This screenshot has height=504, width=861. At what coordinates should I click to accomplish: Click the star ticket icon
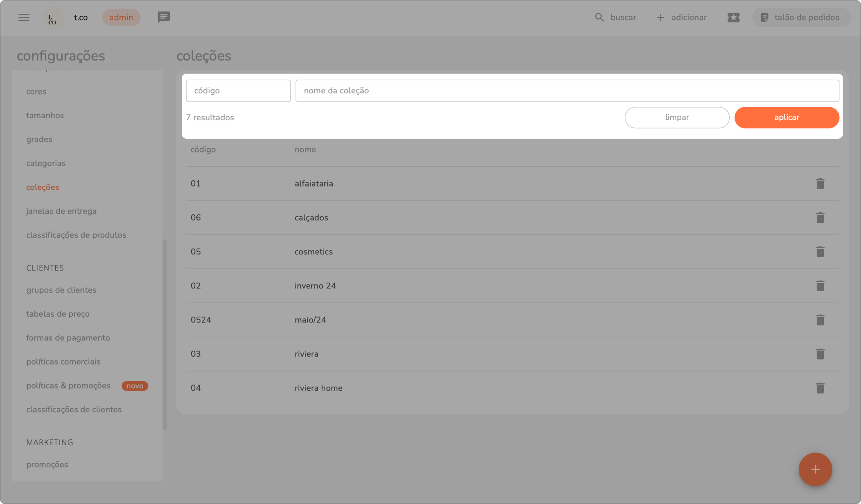coord(733,17)
